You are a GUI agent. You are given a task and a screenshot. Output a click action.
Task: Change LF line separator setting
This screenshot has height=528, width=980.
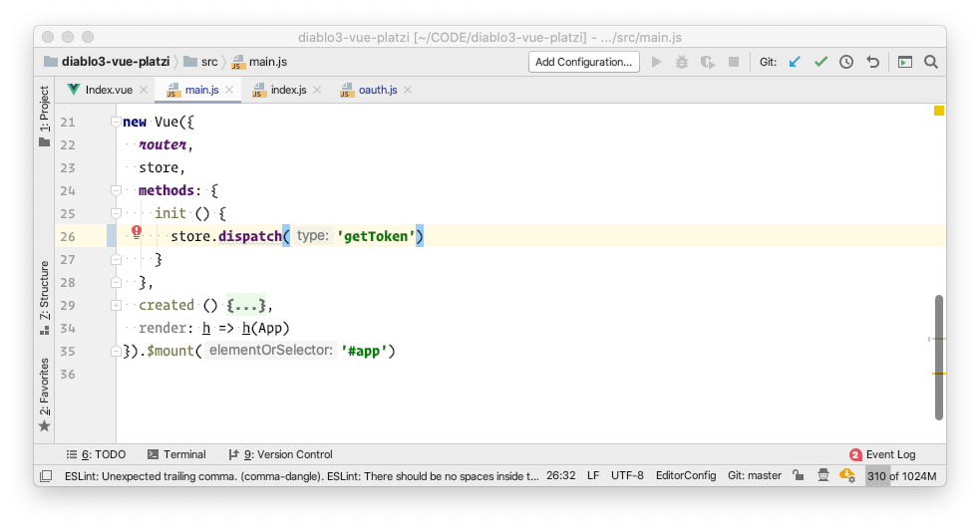(x=593, y=475)
